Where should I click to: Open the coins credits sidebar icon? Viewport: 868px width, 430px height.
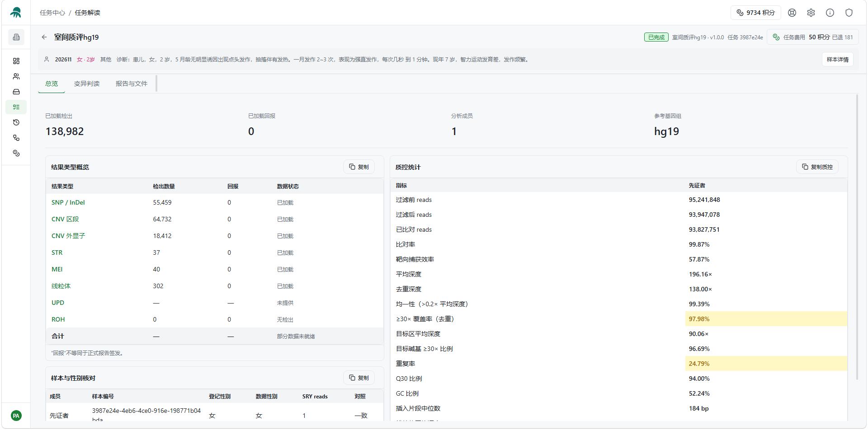tap(16, 153)
